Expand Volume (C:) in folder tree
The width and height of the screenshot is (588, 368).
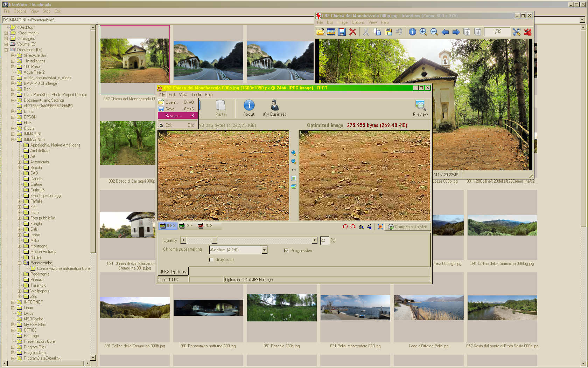tap(6, 44)
